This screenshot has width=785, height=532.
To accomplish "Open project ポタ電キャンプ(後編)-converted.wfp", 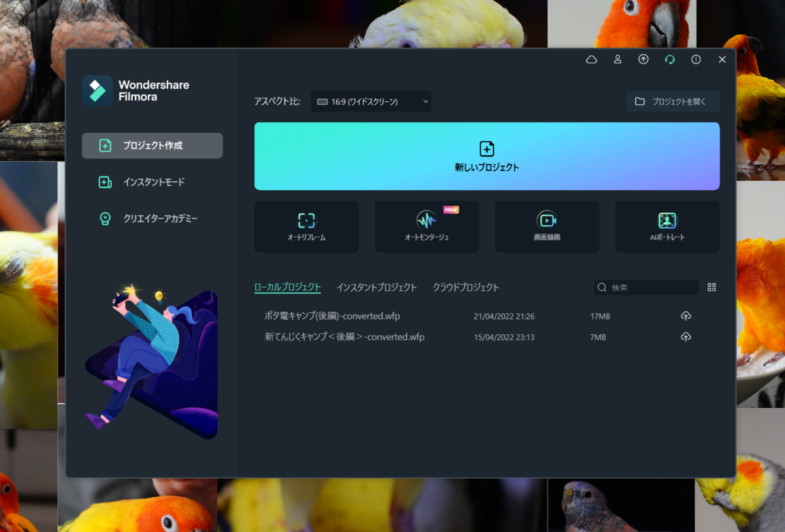I will pyautogui.click(x=332, y=316).
